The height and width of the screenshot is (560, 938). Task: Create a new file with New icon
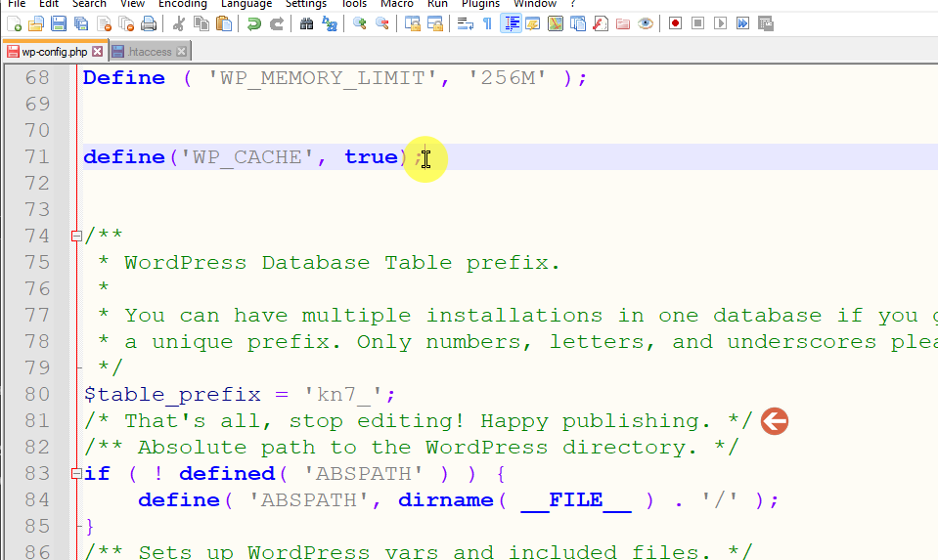click(14, 23)
